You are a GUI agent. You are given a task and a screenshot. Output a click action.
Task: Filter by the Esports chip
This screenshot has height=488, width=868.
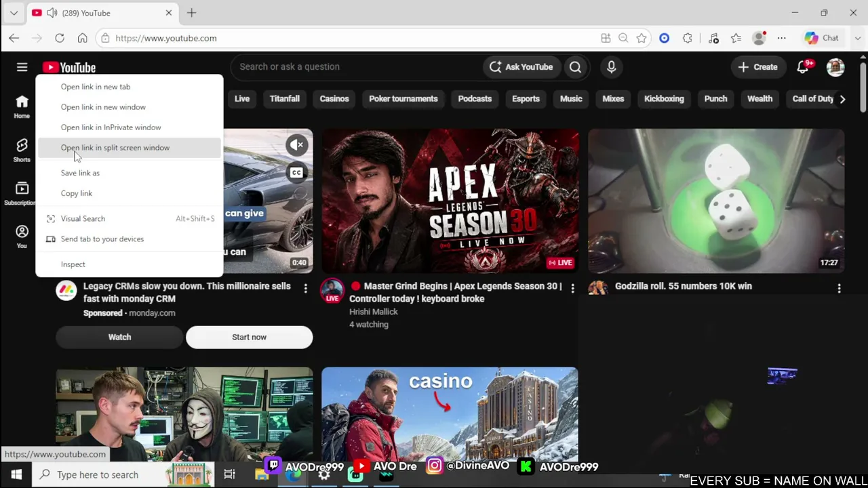pyautogui.click(x=526, y=99)
